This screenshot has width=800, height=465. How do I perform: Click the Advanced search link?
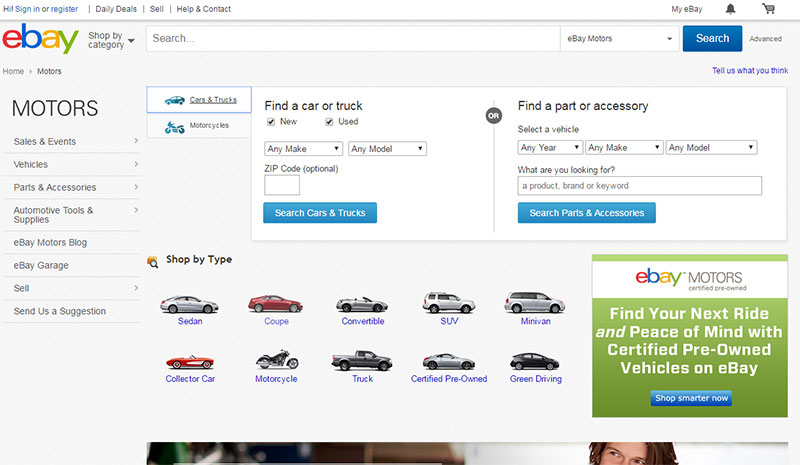765,39
